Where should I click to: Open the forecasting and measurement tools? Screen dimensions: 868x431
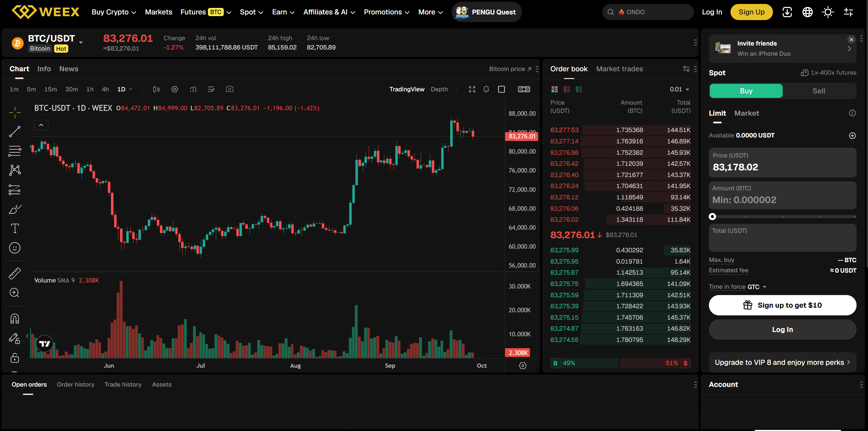15,189
